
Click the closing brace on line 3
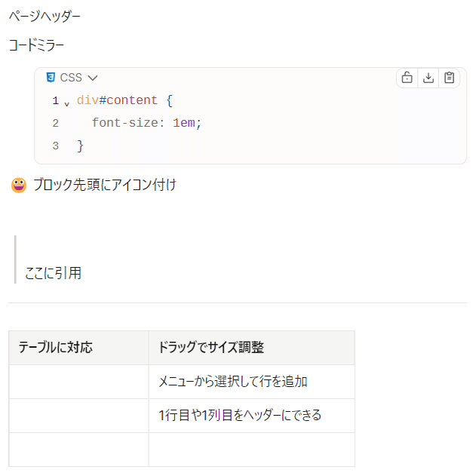(x=81, y=146)
